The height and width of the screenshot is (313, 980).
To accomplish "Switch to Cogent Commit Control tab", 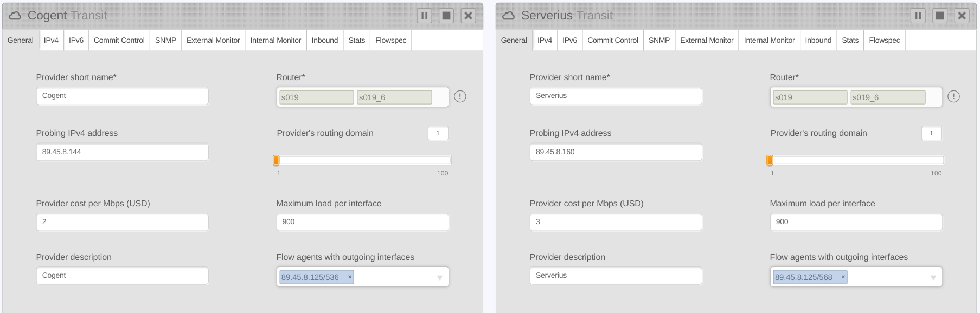I will tap(119, 40).
